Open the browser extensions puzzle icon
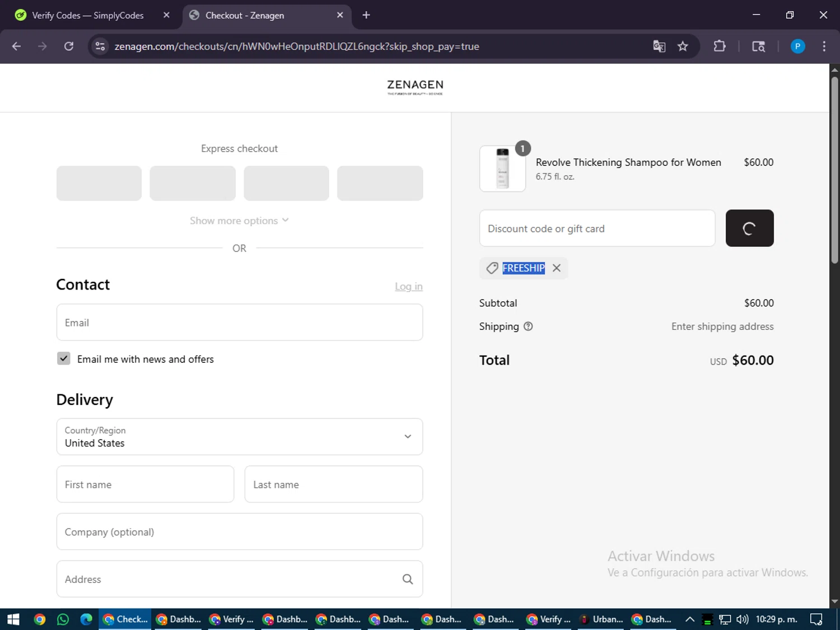The height and width of the screenshot is (630, 840). click(720, 46)
